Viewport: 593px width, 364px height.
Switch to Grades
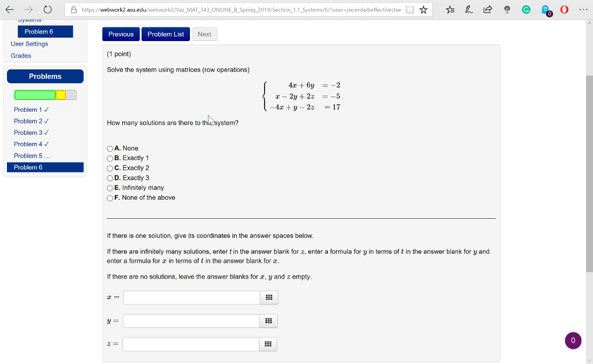(x=20, y=56)
